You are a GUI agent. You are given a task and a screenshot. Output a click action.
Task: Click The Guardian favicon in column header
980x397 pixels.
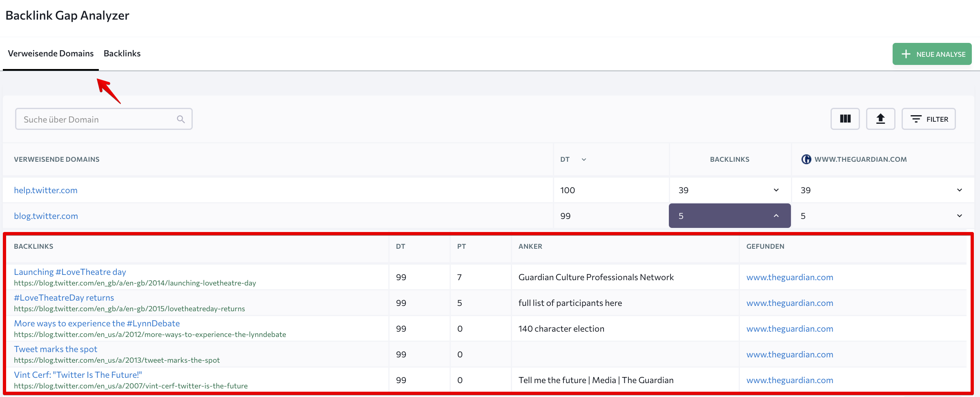(806, 159)
